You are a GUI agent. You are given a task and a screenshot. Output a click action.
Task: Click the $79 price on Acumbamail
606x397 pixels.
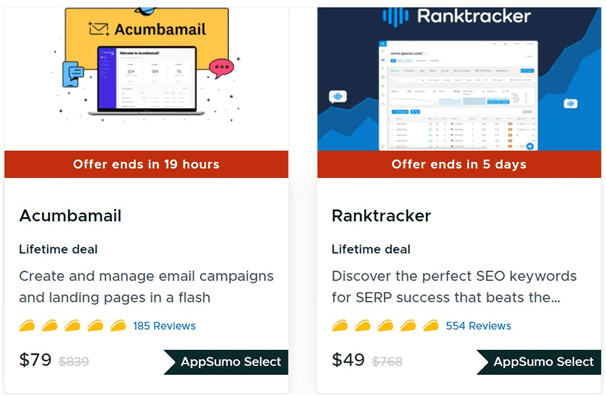click(x=35, y=360)
